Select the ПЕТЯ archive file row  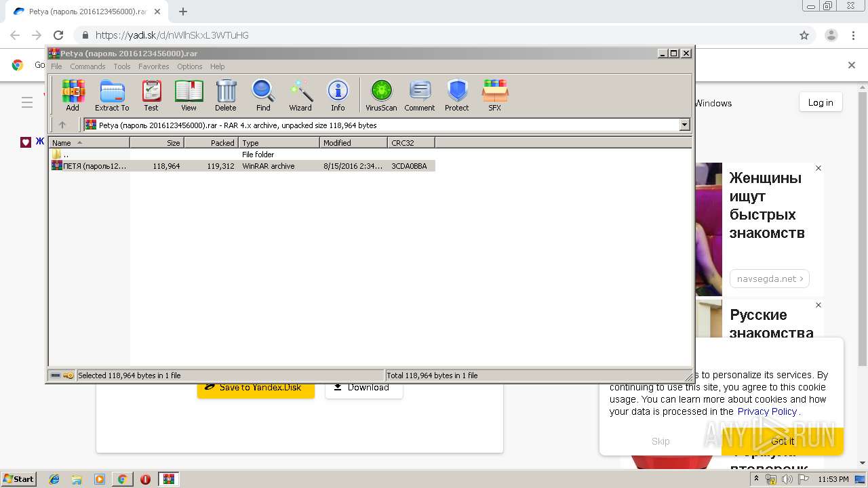coord(242,165)
